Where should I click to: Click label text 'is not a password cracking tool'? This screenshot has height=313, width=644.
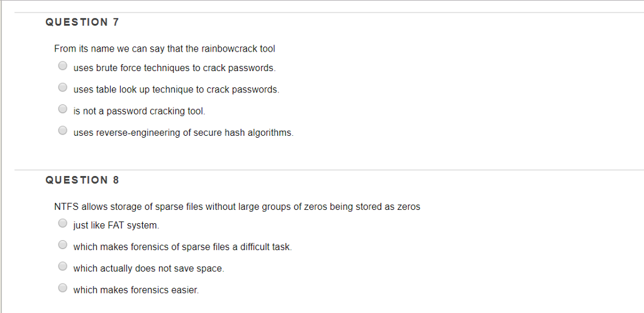click(x=139, y=111)
